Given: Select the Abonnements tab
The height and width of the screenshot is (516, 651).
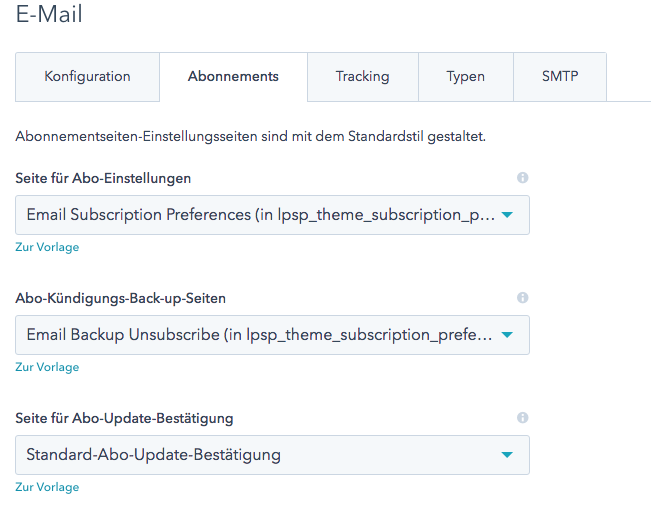Looking at the screenshot, I should tap(233, 77).
